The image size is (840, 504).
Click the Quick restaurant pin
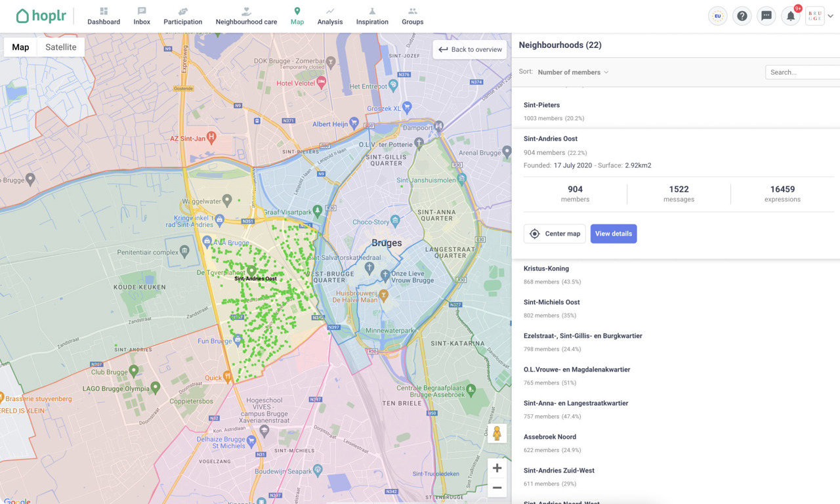click(228, 377)
